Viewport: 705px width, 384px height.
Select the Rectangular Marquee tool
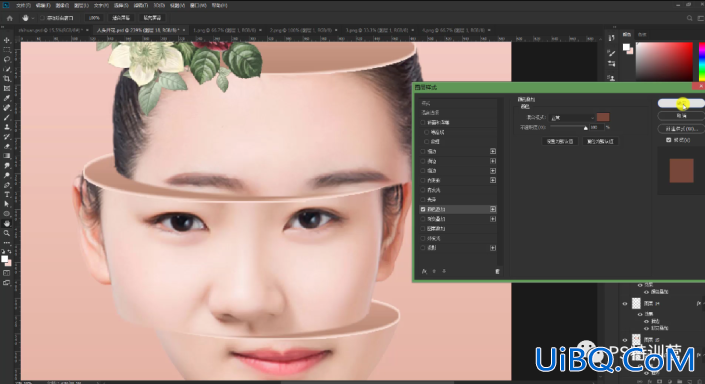point(7,49)
